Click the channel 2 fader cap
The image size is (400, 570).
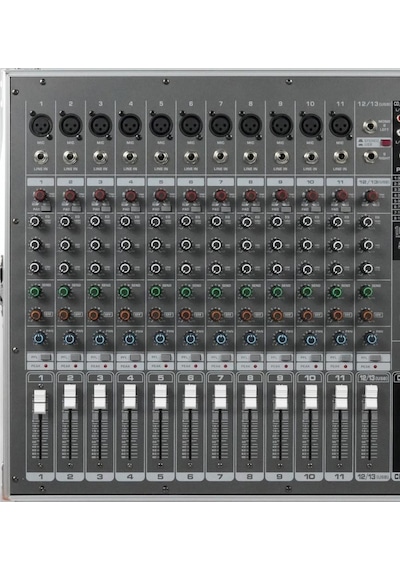click(x=70, y=397)
